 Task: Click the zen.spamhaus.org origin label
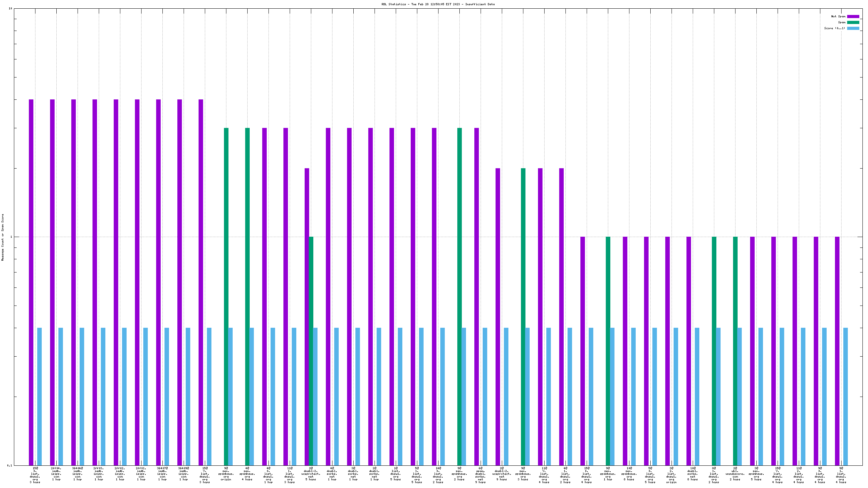[226, 474]
